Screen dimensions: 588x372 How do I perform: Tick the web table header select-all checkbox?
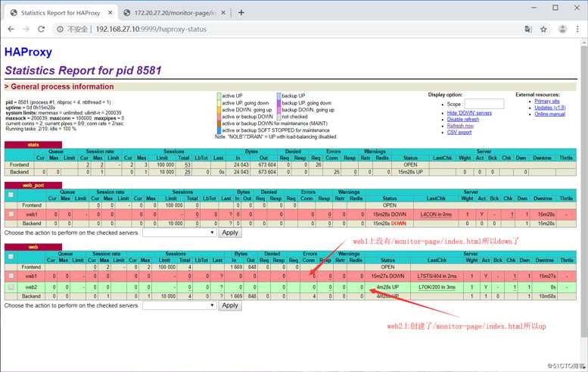pyautogui.click(x=11, y=256)
